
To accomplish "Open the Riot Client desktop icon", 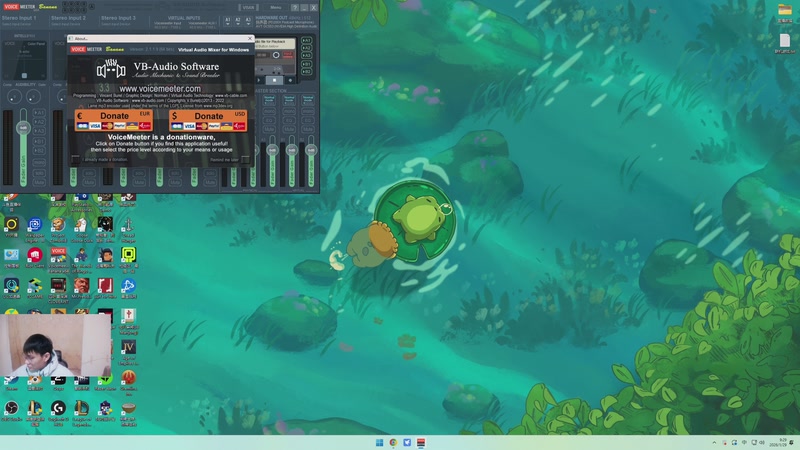I will [35, 258].
